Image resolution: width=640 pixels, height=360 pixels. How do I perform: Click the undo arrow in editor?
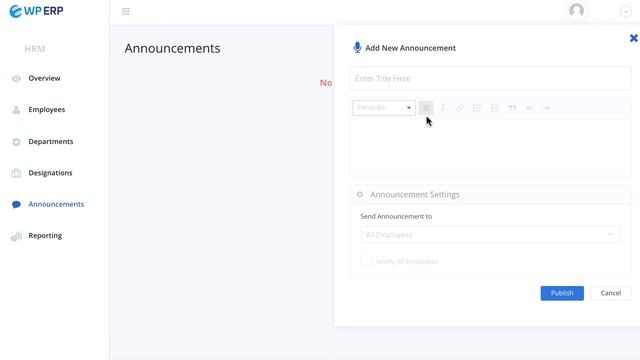click(x=529, y=108)
